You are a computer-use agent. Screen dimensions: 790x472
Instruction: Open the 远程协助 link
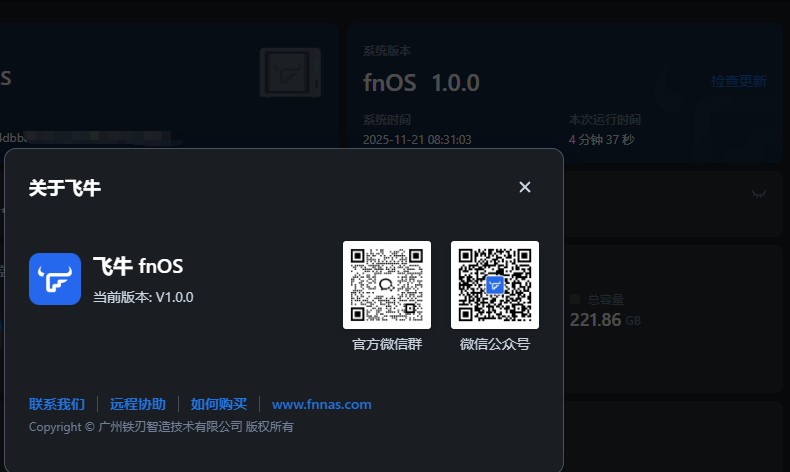[x=138, y=404]
